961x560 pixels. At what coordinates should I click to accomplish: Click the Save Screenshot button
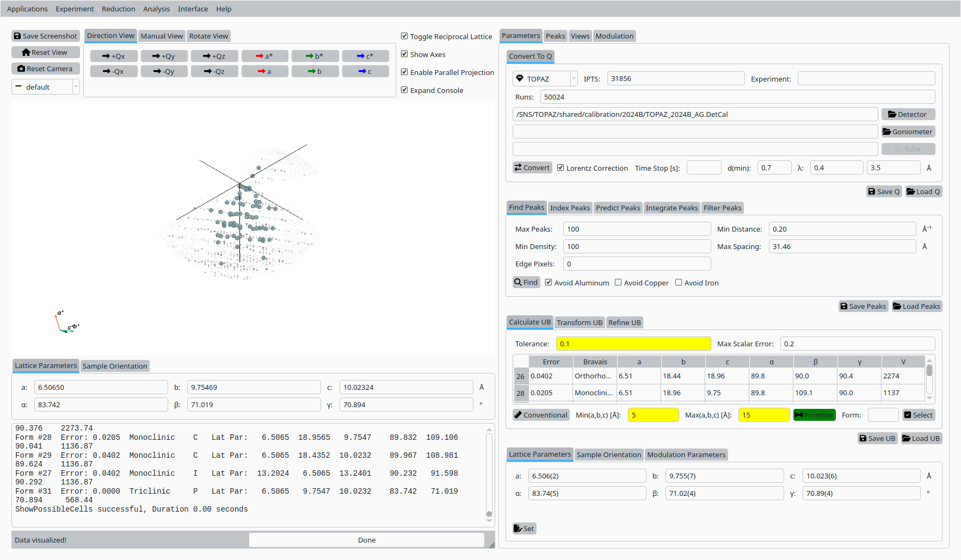pyautogui.click(x=46, y=36)
